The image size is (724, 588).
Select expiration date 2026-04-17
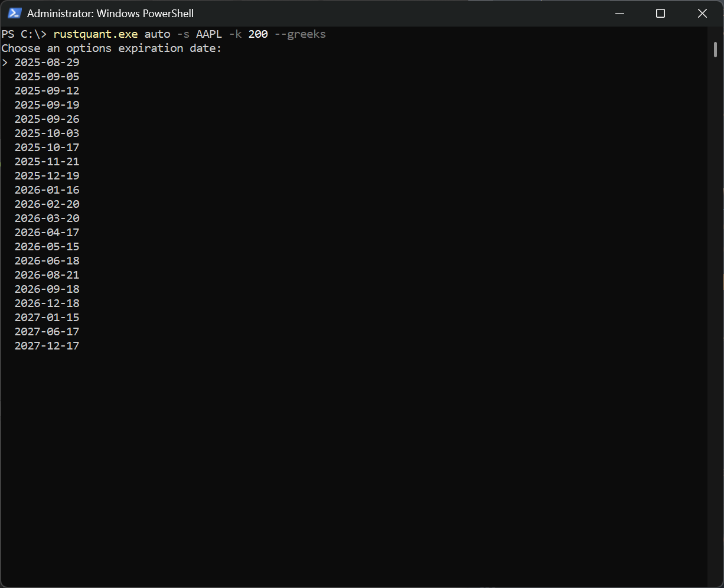(x=47, y=232)
